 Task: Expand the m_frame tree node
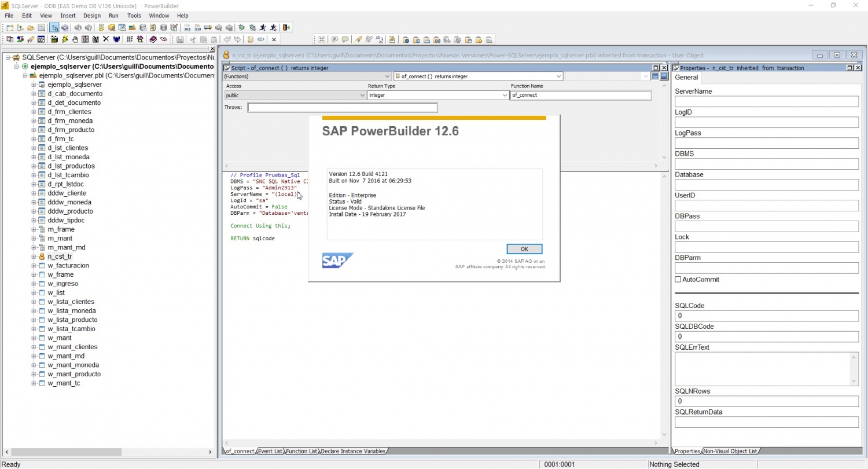coord(34,229)
